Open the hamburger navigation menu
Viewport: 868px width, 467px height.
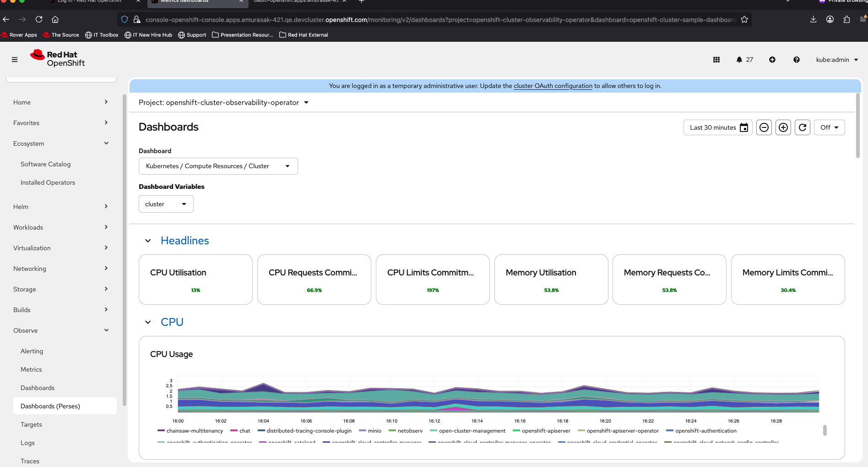point(15,60)
